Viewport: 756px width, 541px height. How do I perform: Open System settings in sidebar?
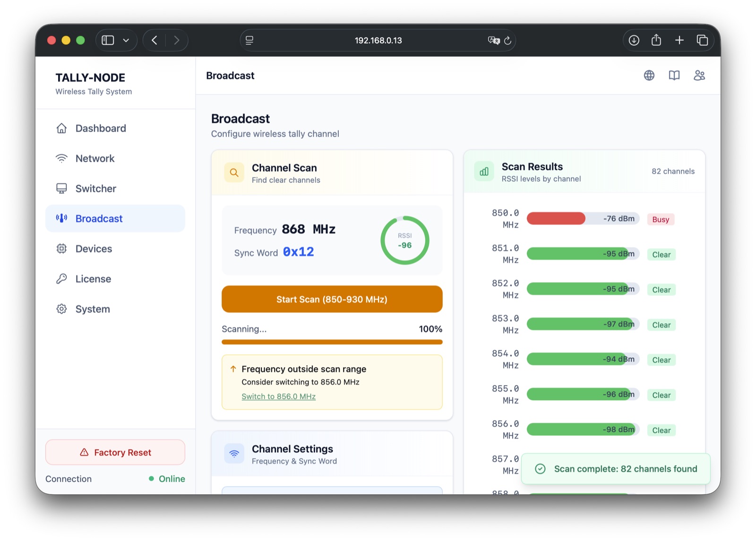click(x=115, y=309)
